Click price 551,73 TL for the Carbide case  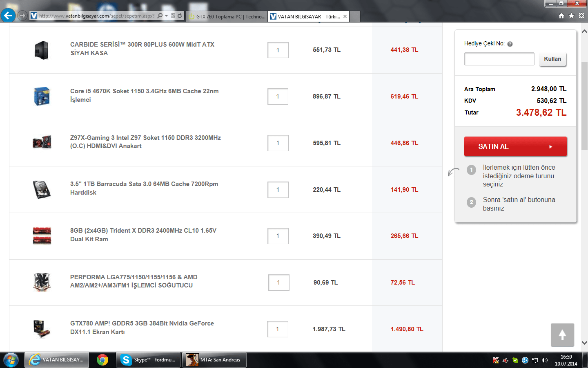point(327,50)
